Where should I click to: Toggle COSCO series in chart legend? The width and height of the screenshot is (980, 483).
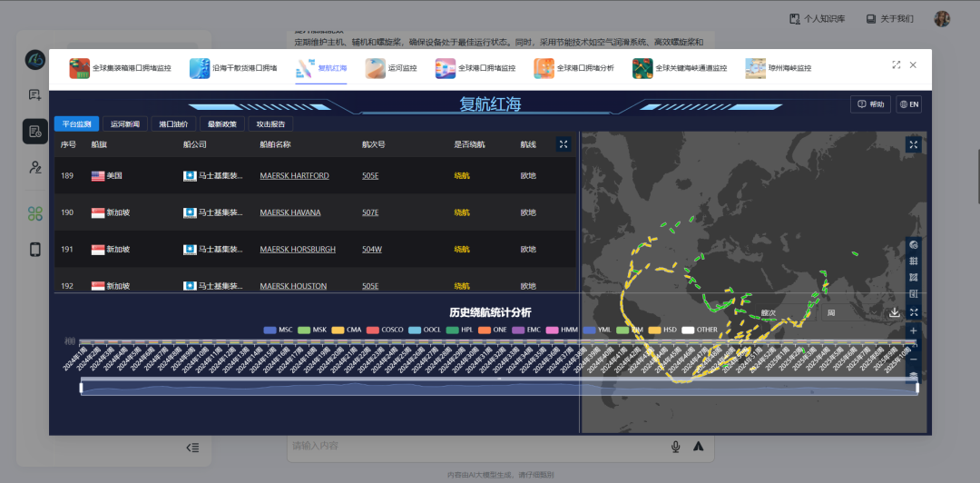click(x=385, y=330)
